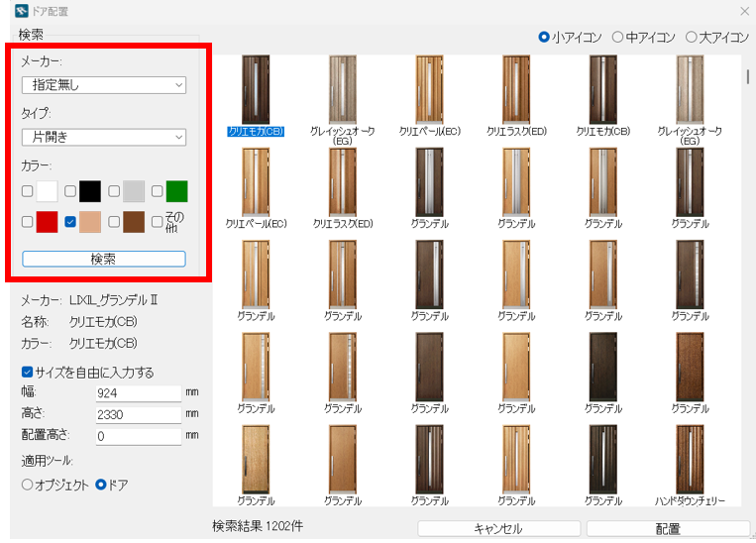Screen dimensions: 756x543
Task: Switch to 大アイコン large icon view
Action: click(691, 37)
